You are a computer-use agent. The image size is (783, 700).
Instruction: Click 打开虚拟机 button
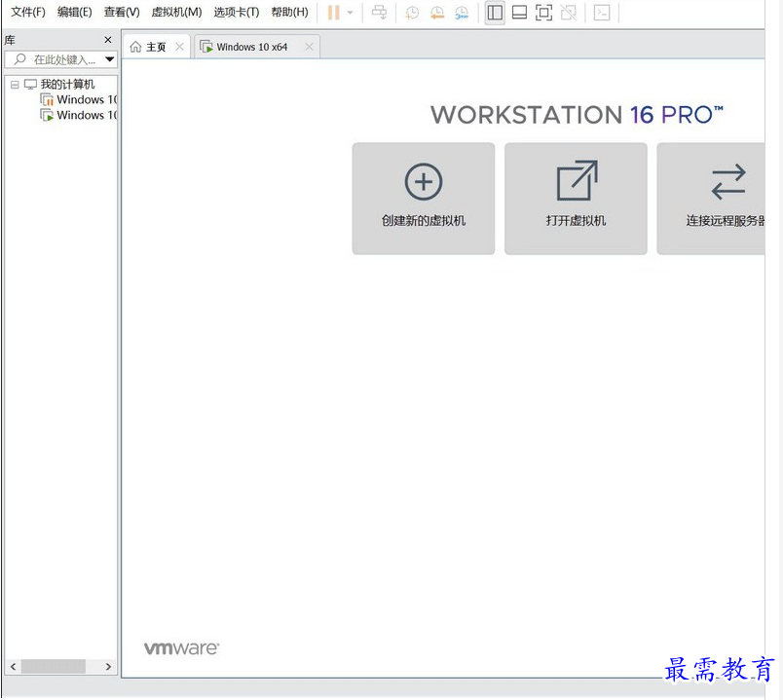576,199
